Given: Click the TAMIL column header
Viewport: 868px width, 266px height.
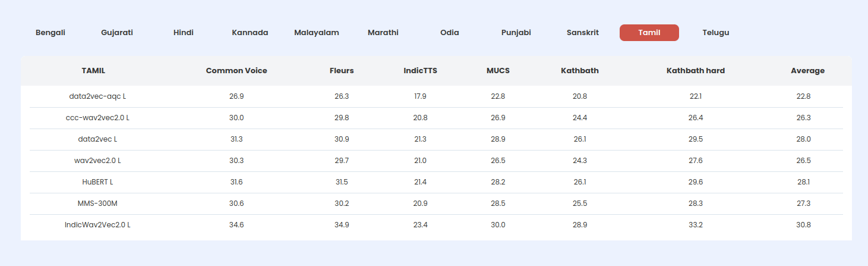Looking at the screenshot, I should (93, 71).
